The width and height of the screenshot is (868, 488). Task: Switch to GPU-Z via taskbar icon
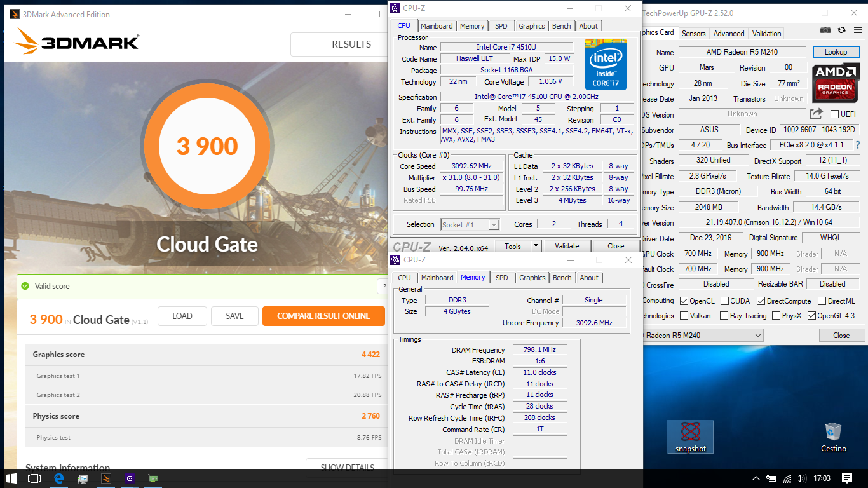[x=153, y=478]
